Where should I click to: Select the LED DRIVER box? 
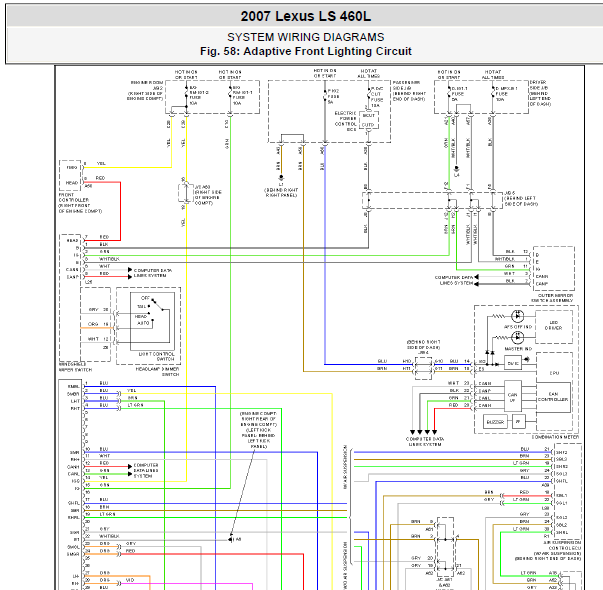pyautogui.click(x=554, y=326)
